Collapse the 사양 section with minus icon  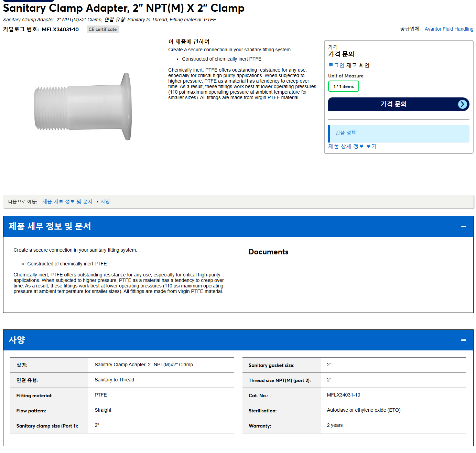click(x=463, y=340)
